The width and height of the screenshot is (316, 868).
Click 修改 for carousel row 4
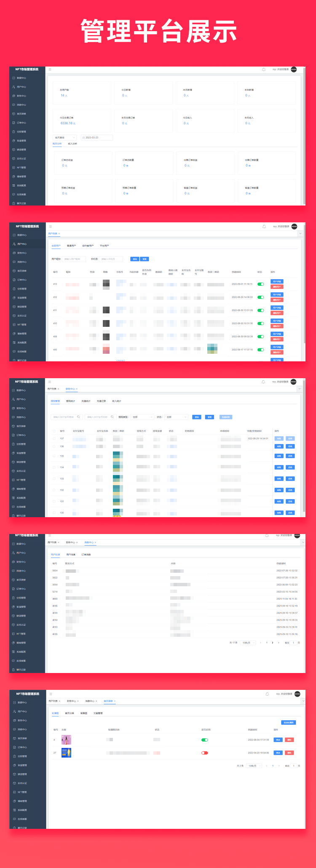[278, 740]
